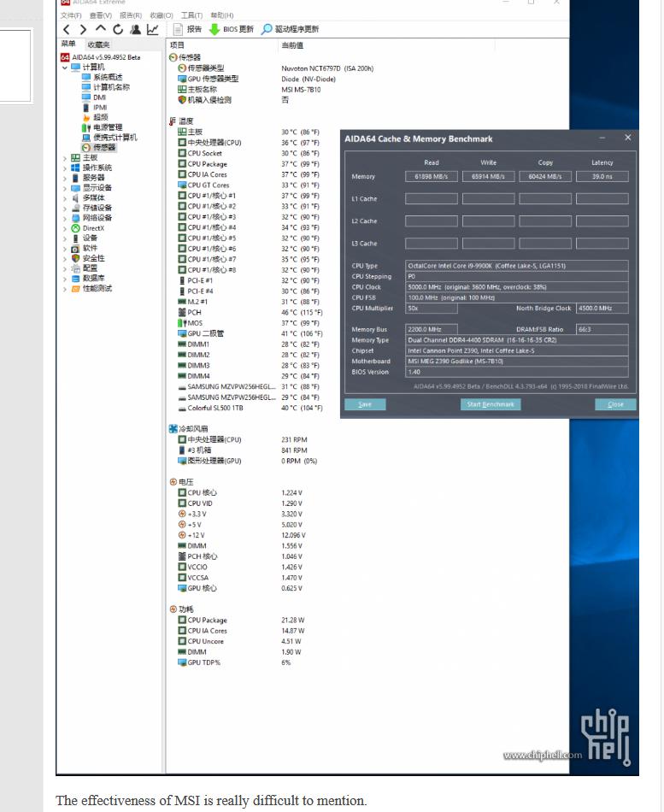
Task: Click the CPU Multiplier 50x field
Action: pos(432,309)
